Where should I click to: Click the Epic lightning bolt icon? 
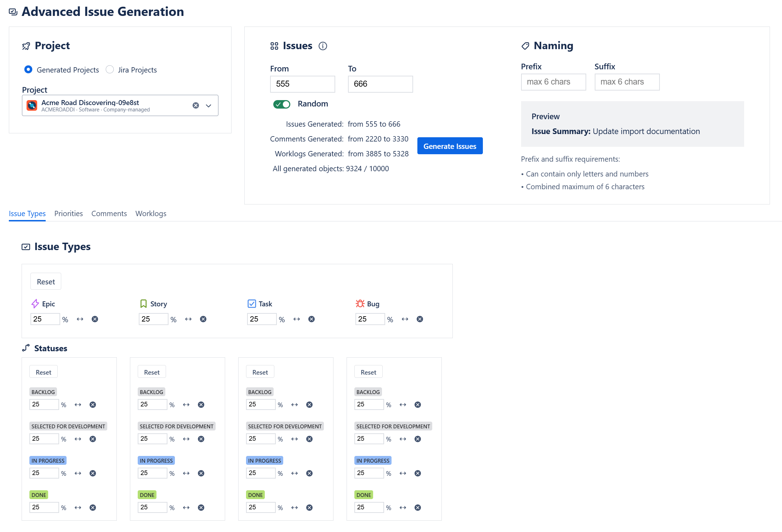(x=35, y=303)
